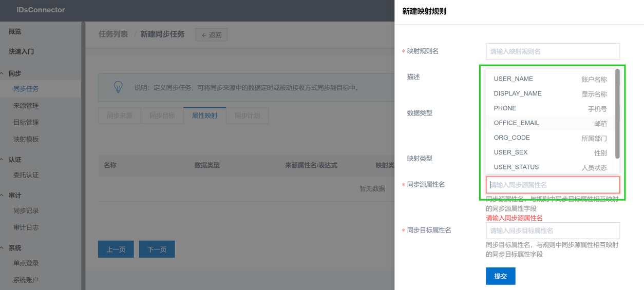Switch to the 同步来源 tab

click(119, 116)
